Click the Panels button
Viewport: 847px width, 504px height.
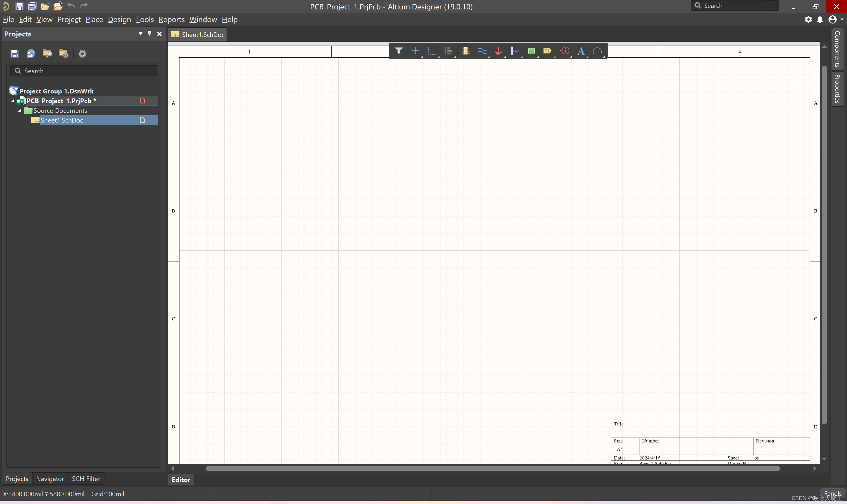click(832, 493)
